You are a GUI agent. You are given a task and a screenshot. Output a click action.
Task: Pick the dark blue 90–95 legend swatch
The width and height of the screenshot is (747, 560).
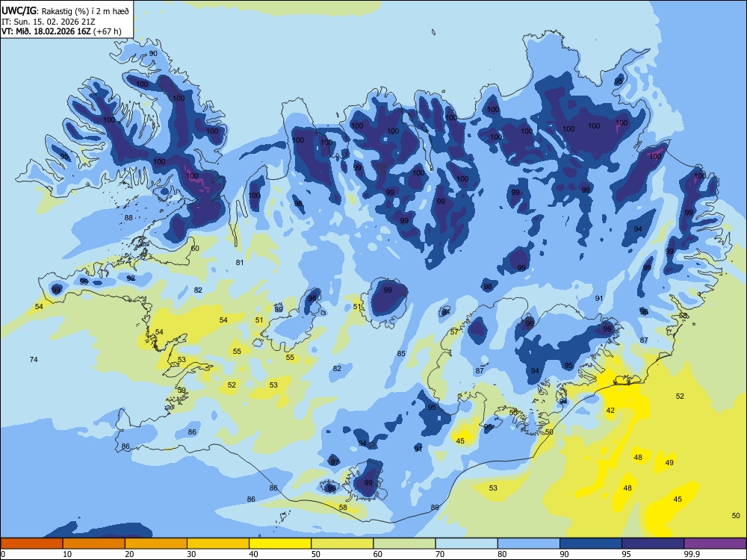click(591, 544)
